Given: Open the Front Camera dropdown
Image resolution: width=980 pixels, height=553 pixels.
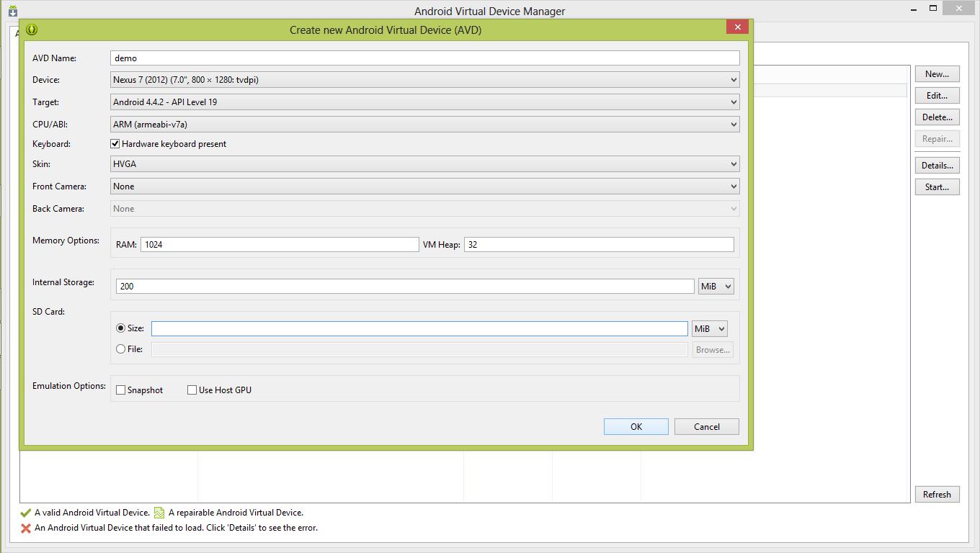Looking at the screenshot, I should [425, 186].
